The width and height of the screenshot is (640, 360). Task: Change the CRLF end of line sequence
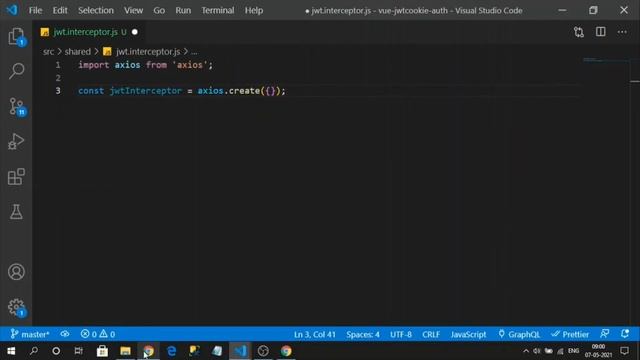tap(431, 334)
